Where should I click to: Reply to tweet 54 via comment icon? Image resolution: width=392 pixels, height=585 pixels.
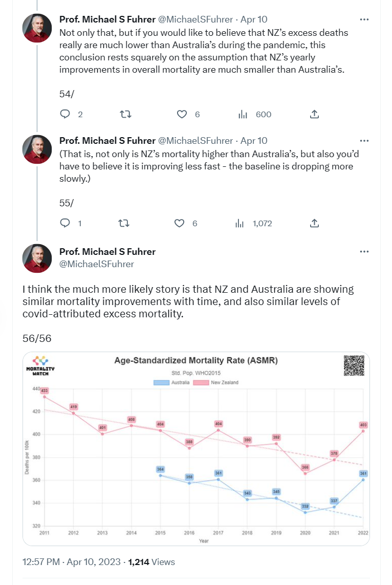(x=65, y=114)
